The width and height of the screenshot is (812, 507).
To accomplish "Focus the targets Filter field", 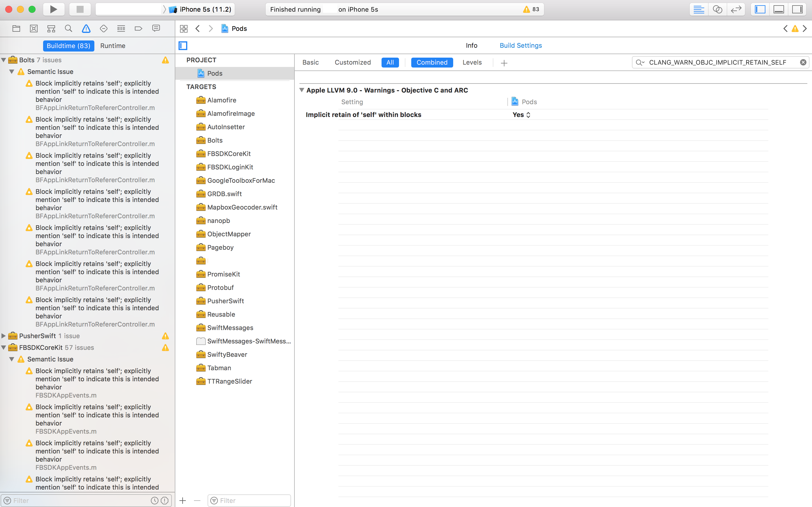I will (249, 501).
